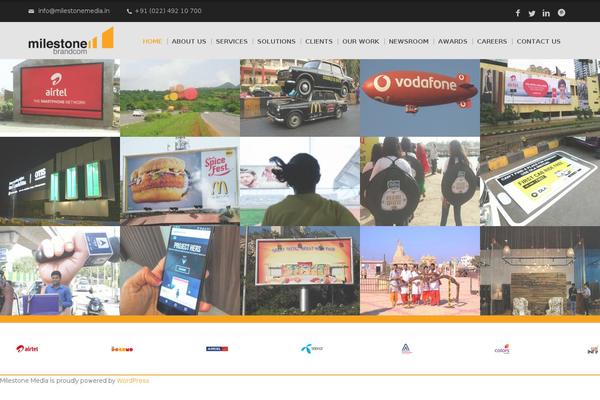Open the CAREERS menu item

pos(492,41)
